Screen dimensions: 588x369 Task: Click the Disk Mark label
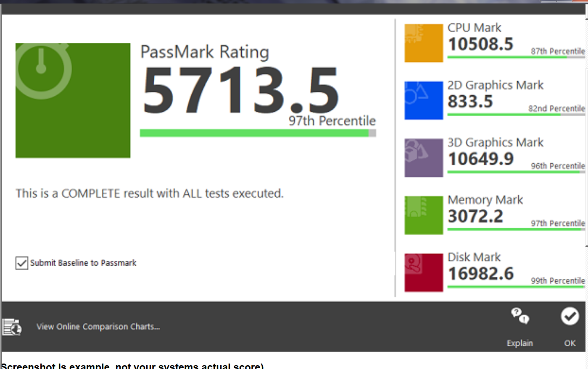click(474, 257)
